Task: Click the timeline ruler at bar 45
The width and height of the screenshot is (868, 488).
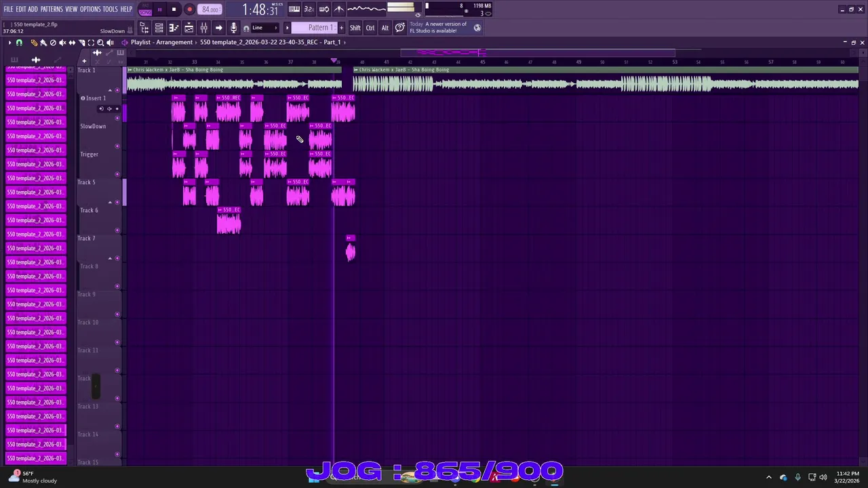Action: (482, 62)
